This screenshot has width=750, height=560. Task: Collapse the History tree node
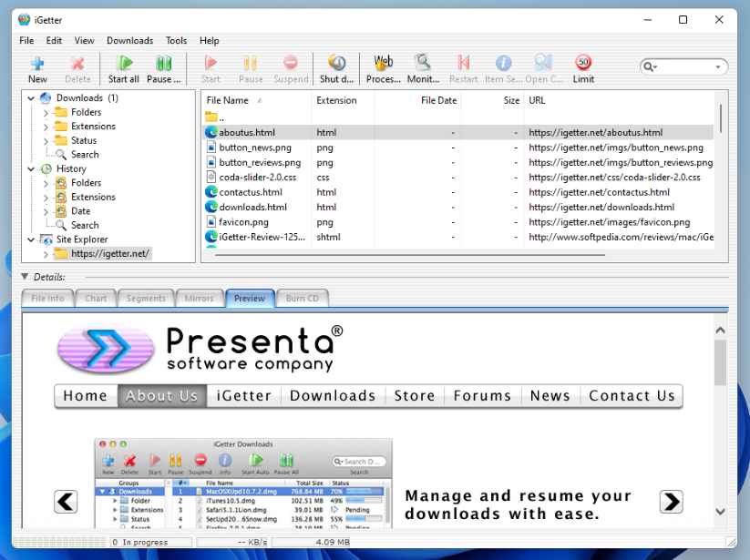(31, 169)
